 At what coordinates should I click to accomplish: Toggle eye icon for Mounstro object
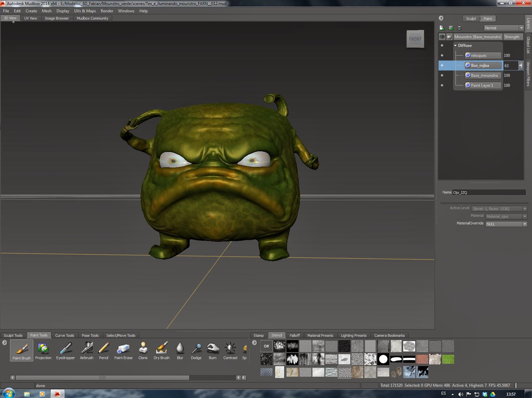click(442, 37)
